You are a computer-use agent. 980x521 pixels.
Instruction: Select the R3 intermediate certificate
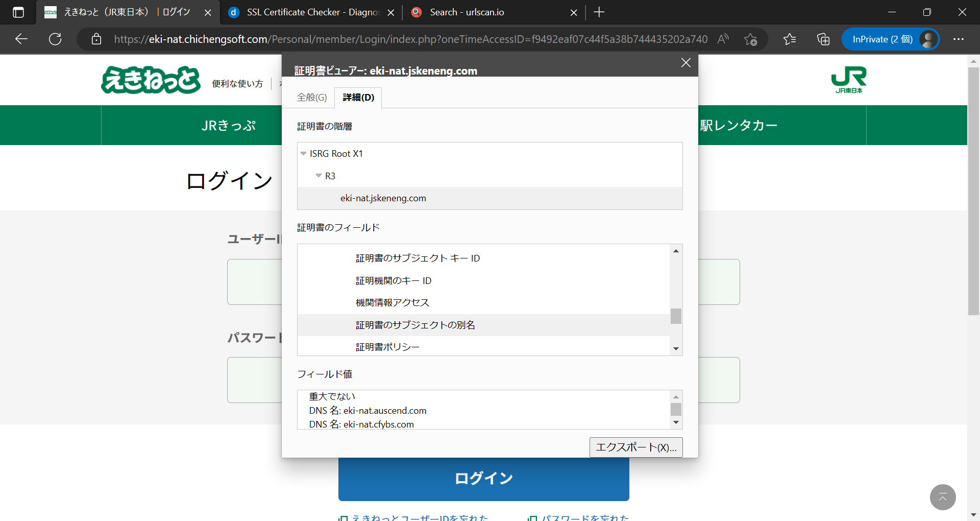pos(330,176)
